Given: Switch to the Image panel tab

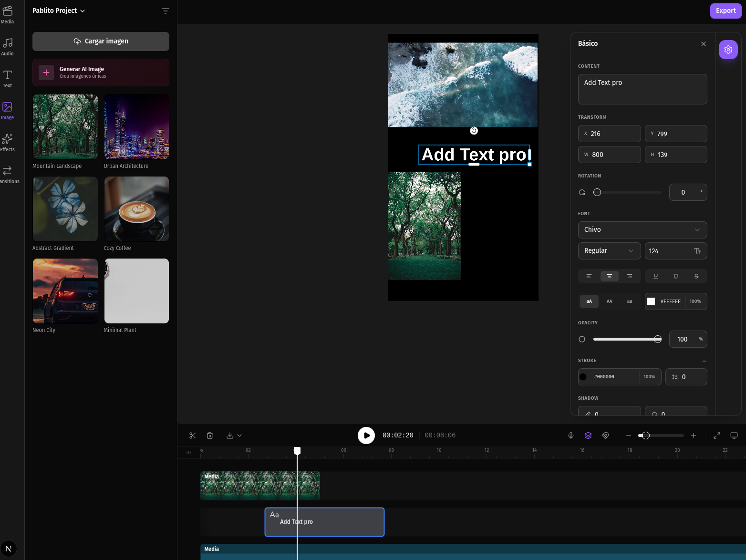Looking at the screenshot, I should 7,110.
